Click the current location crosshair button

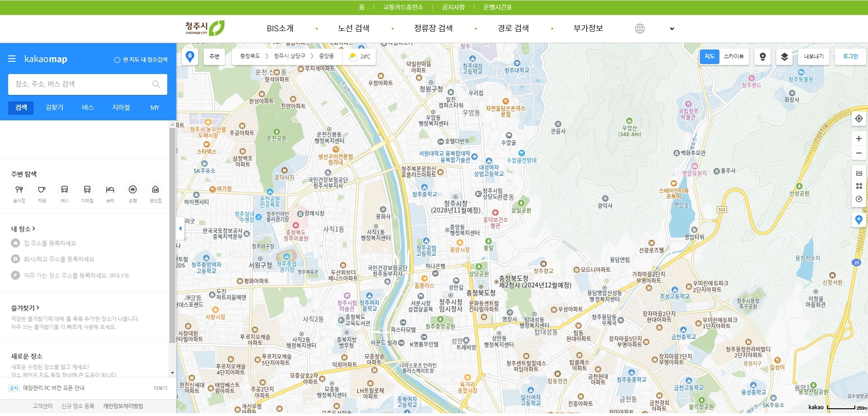click(858, 119)
